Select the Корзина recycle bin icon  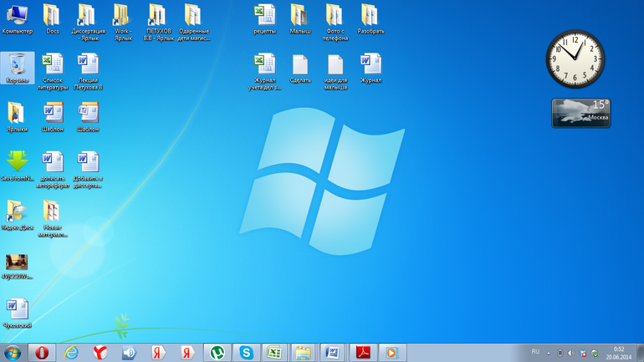click(17, 67)
